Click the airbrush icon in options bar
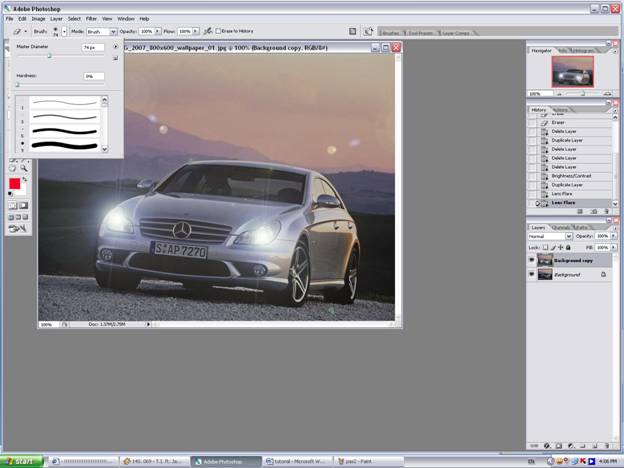 coord(207,31)
